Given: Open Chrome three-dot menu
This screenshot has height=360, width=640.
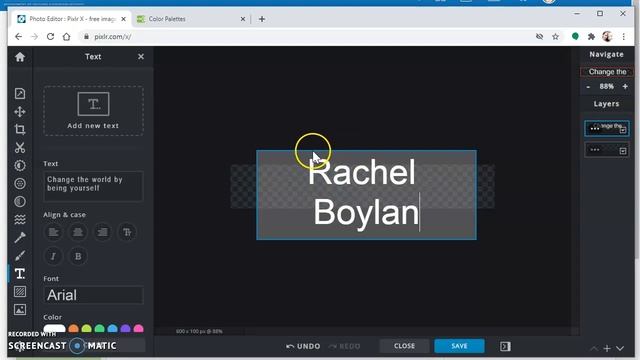Looking at the screenshot, I should [x=624, y=37].
